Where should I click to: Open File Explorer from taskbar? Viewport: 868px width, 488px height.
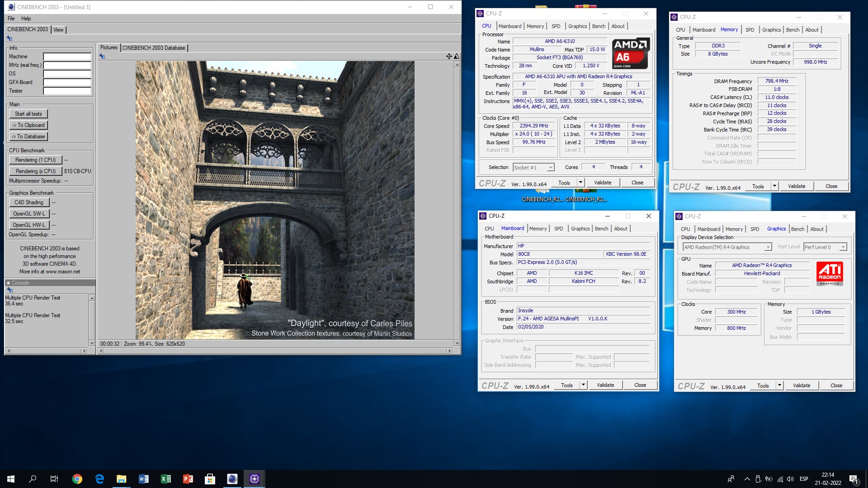tap(122, 479)
